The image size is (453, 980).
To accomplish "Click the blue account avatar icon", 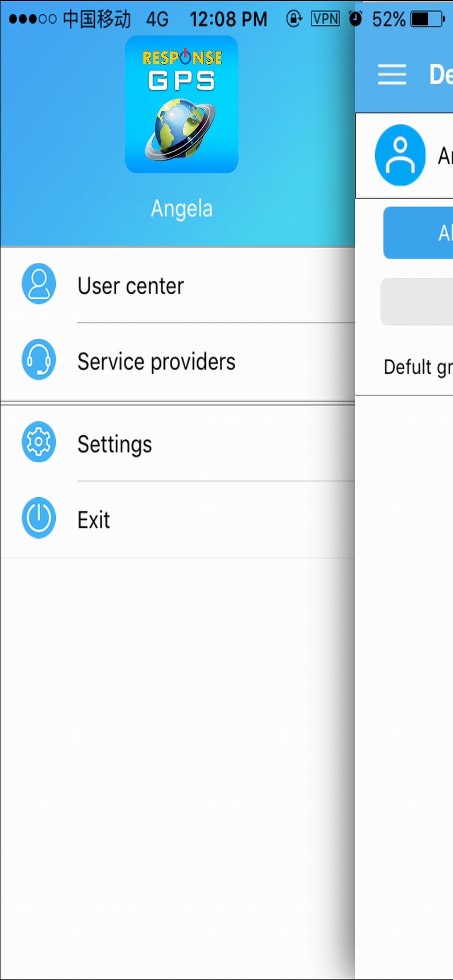I will click(x=400, y=155).
